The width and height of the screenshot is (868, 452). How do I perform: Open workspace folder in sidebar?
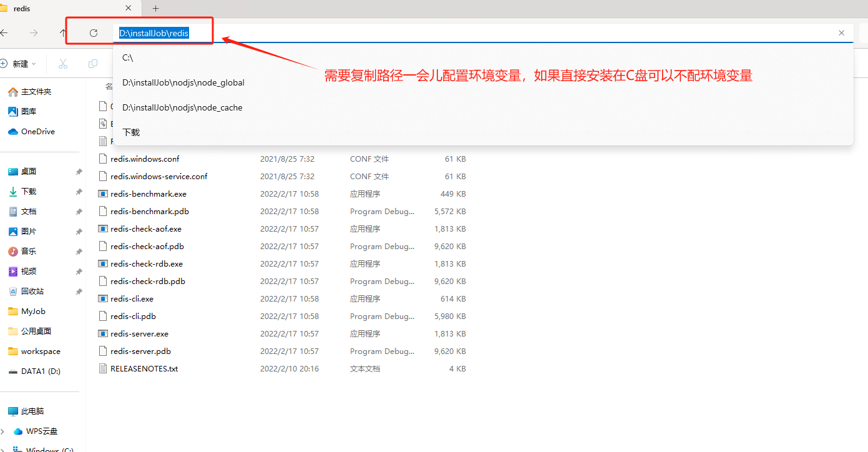[x=34, y=351]
